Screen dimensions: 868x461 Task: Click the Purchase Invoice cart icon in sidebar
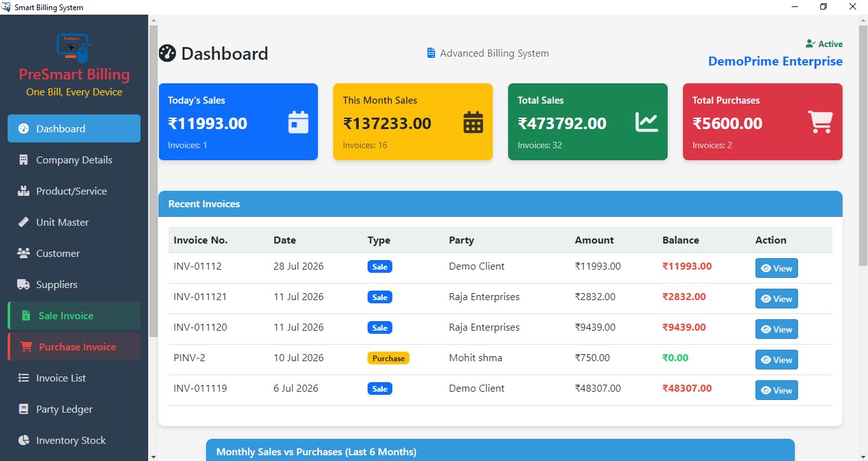(26, 347)
